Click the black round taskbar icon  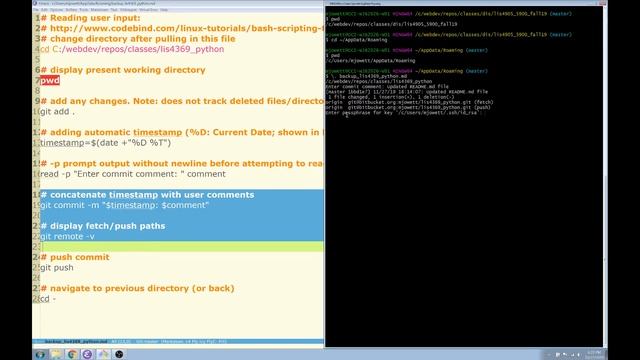click(x=119, y=354)
